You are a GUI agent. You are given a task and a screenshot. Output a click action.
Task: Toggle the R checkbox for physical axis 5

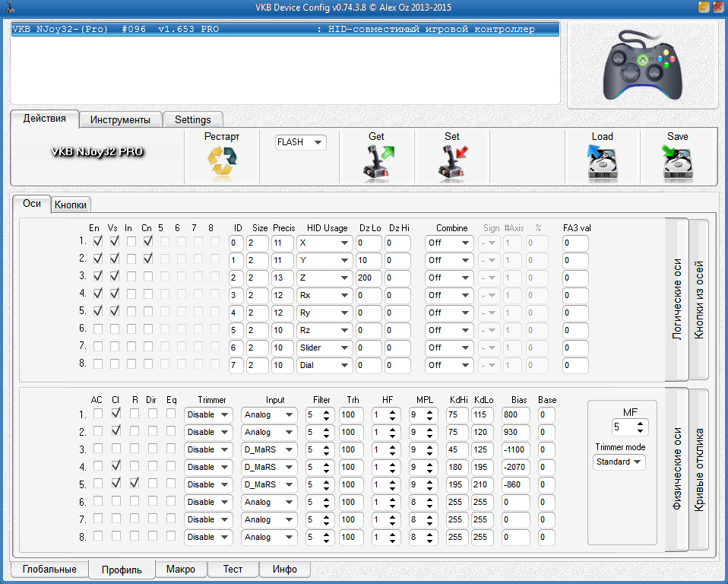(135, 483)
